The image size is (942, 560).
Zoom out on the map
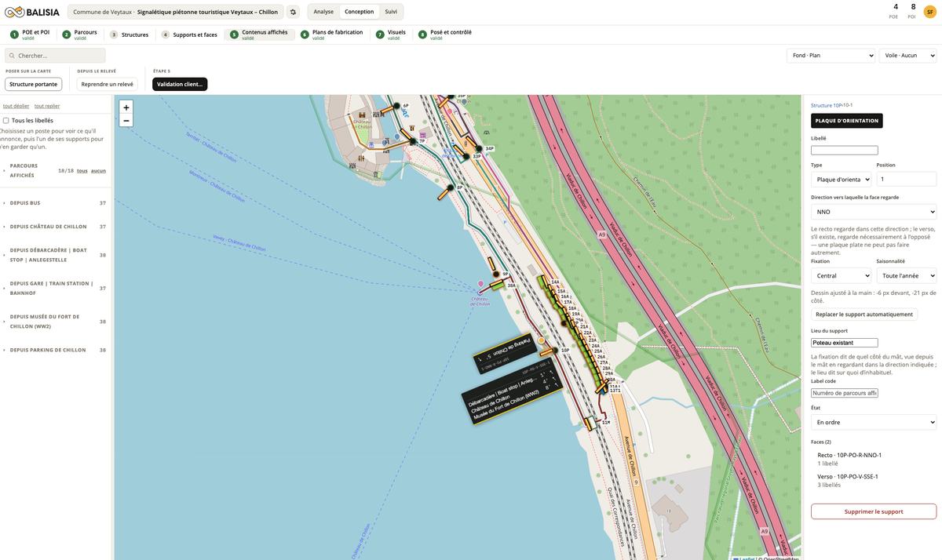point(126,121)
